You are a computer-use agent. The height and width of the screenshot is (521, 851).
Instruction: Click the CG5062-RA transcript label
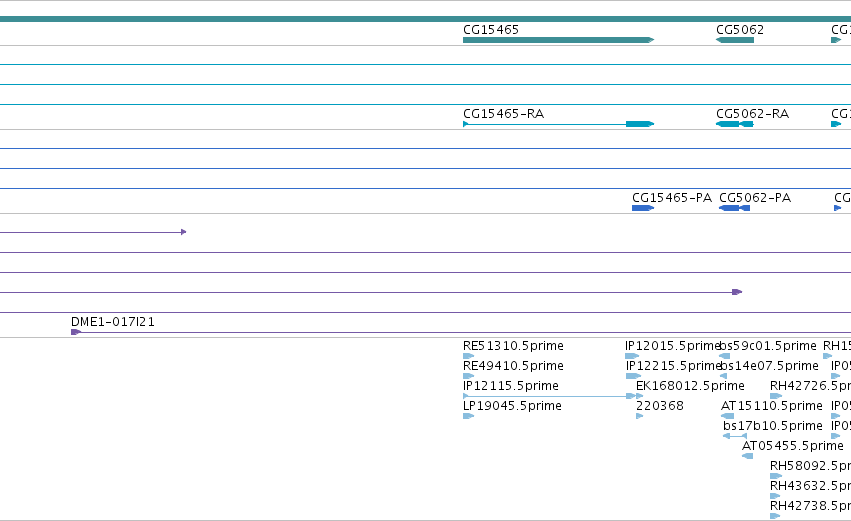pyautogui.click(x=752, y=114)
